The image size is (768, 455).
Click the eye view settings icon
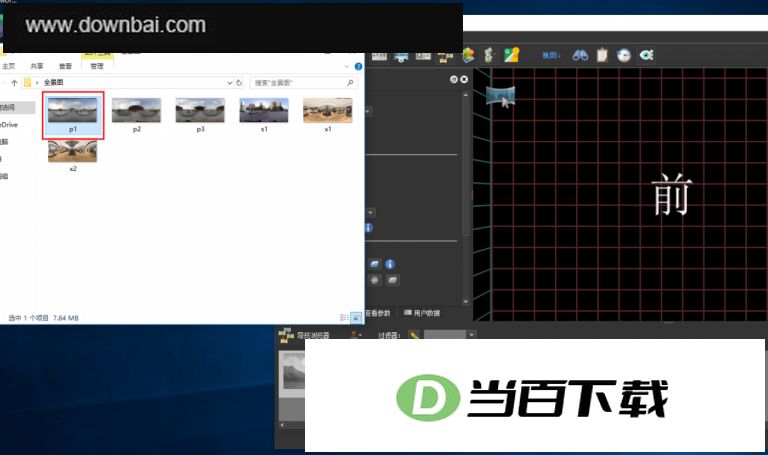point(646,55)
